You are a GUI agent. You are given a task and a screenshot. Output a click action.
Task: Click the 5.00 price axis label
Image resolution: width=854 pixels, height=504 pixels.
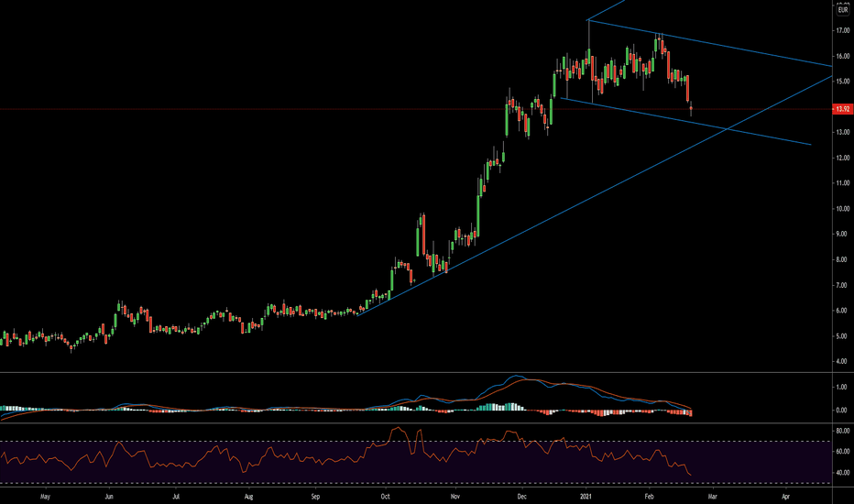coord(843,336)
